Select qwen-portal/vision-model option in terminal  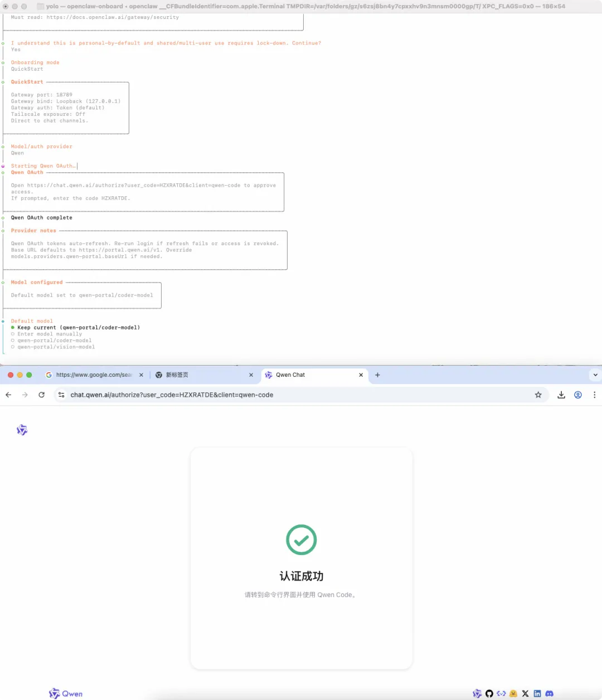53,347
